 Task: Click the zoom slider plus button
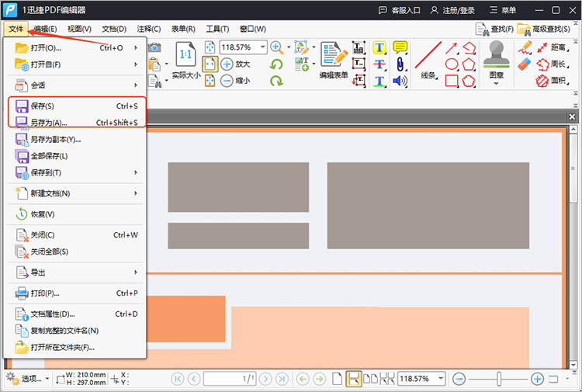click(x=537, y=379)
